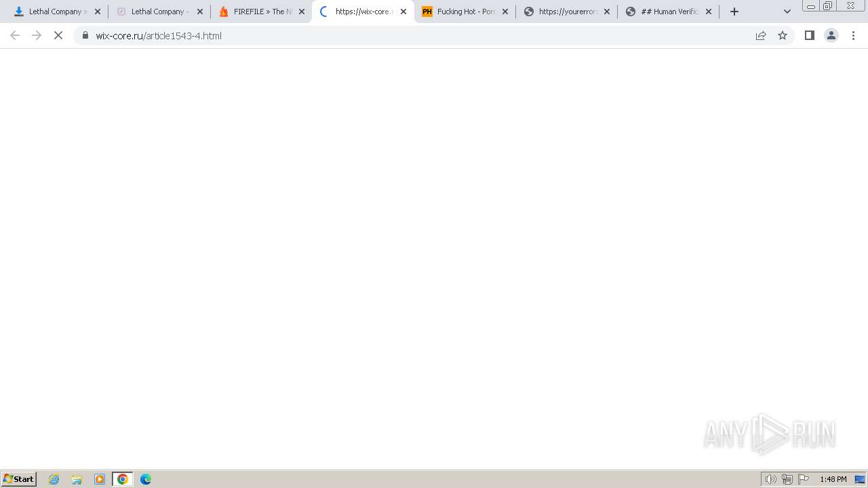Screen dimensions: 868x488
Task: Open the network tray icon
Action: 787,479
